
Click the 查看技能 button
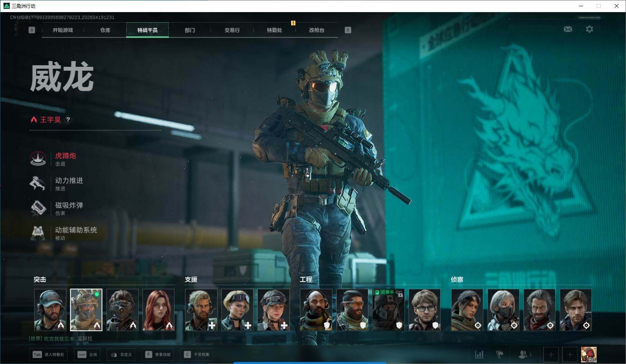click(x=158, y=355)
